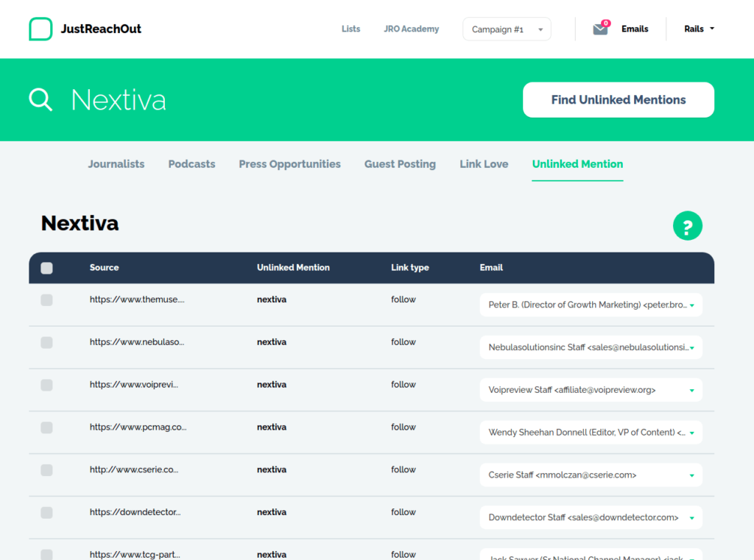
Task: Navigate to JRO Academy
Action: (x=411, y=29)
